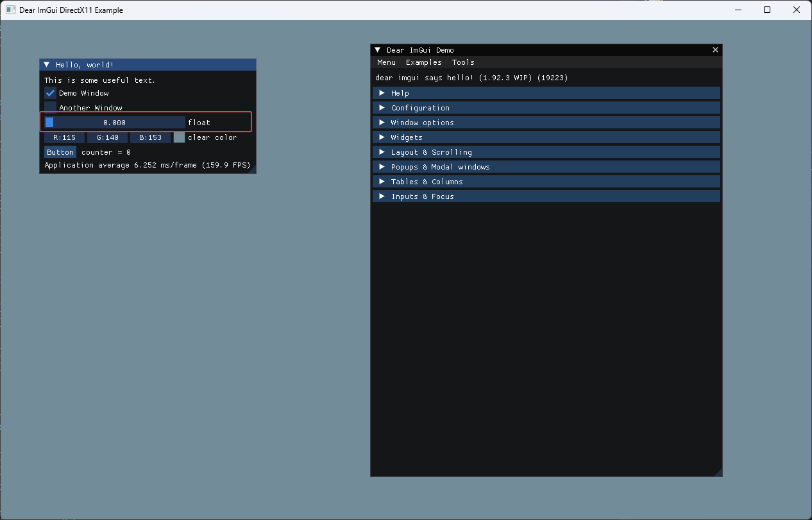The image size is (812, 520).
Task: Open the Menu menu in Demo window
Action: (386, 62)
